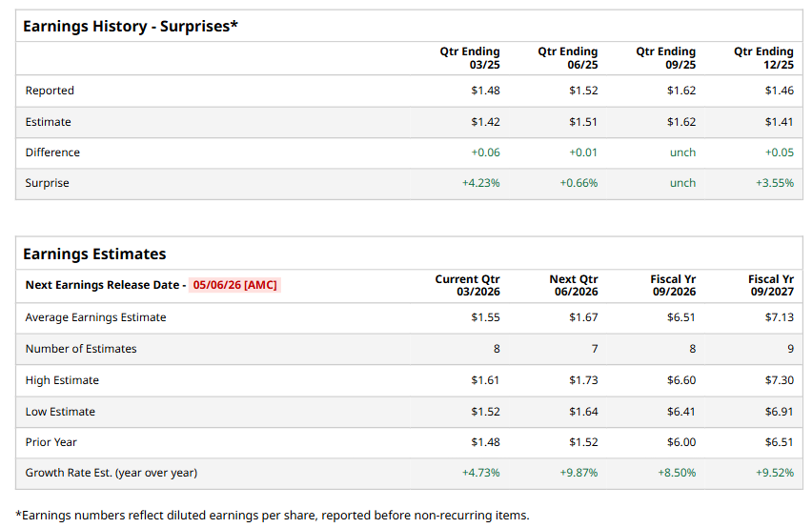812x528 pixels.
Task: Select the +9.87% growth rate value
Action: (x=579, y=473)
